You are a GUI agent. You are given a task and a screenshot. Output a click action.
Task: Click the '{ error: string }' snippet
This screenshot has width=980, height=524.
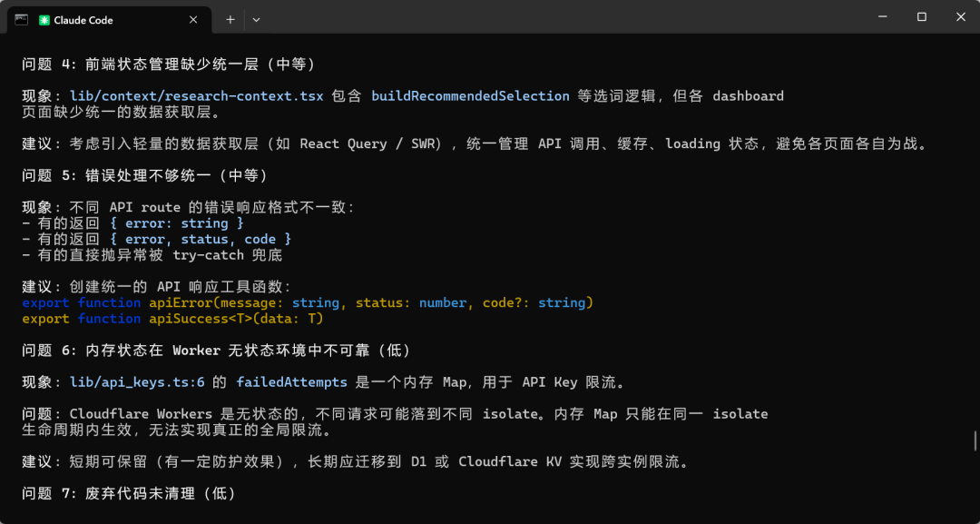tap(177, 223)
